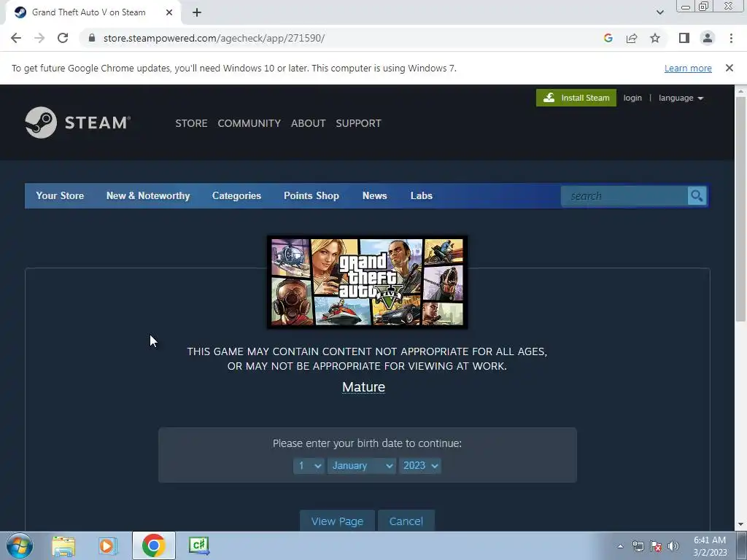This screenshot has height=560, width=747.
Task: Click the Install Steam button
Action: 576,98
